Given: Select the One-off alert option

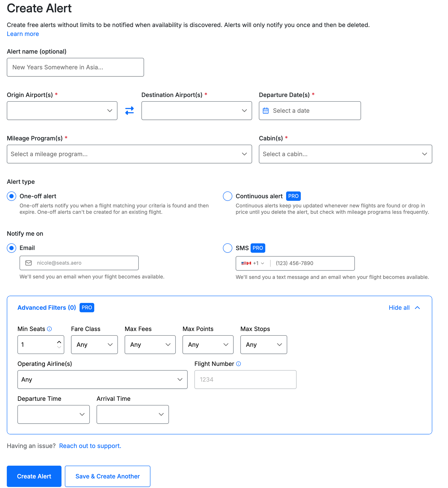Looking at the screenshot, I should coord(11,196).
